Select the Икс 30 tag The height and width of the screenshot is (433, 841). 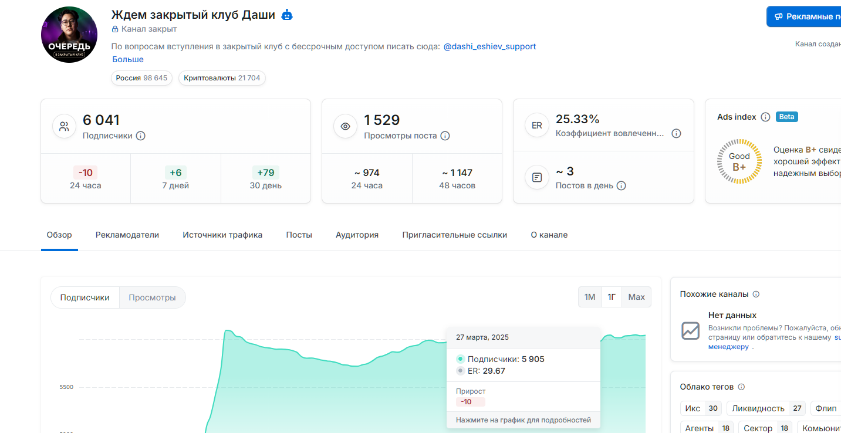click(x=701, y=408)
